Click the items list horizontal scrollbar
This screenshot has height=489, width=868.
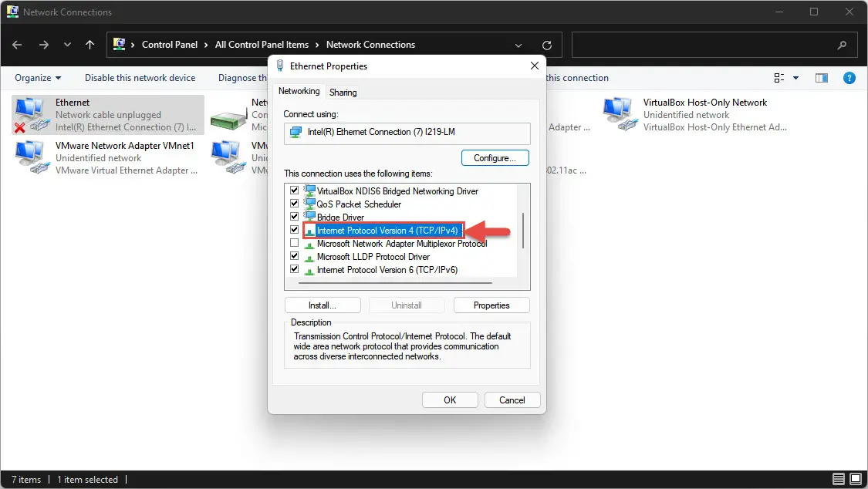(x=395, y=283)
